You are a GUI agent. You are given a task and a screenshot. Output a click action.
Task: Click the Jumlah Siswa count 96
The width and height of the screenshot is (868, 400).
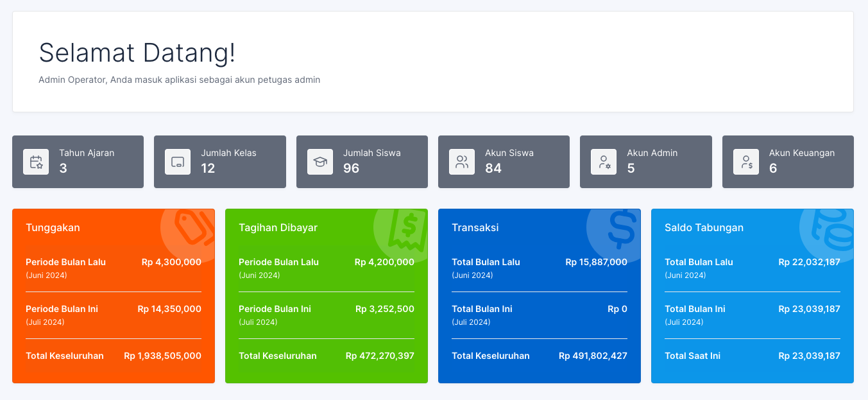point(351,168)
